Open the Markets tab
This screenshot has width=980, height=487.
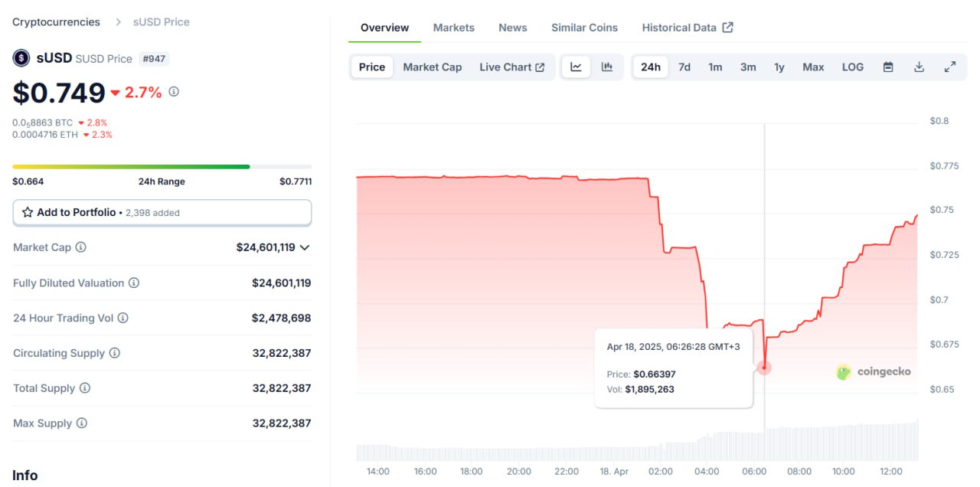(454, 28)
